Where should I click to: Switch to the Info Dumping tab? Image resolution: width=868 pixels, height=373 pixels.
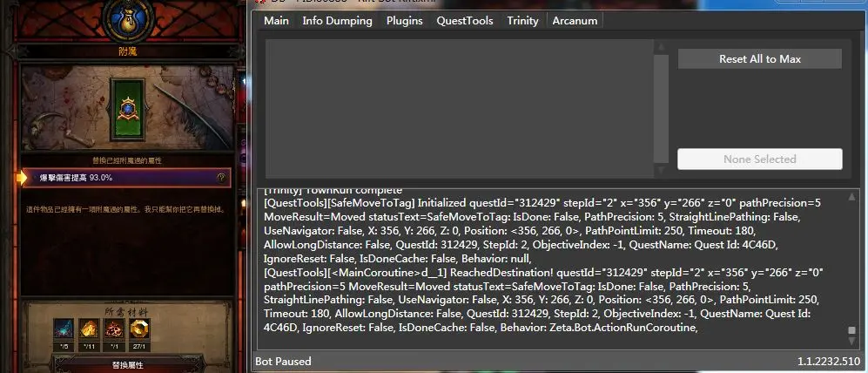click(337, 21)
